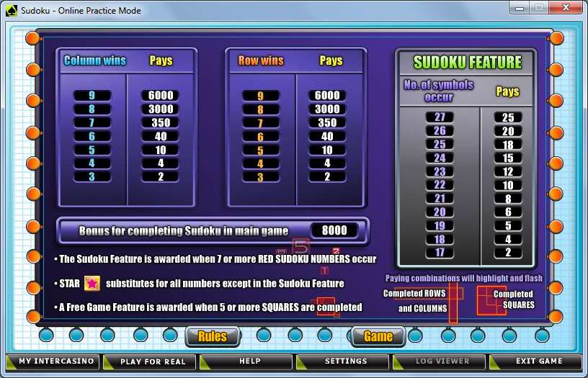This screenshot has height=378, width=588.
Task: Click the Free Game Feature rule line
Action: pos(208,307)
